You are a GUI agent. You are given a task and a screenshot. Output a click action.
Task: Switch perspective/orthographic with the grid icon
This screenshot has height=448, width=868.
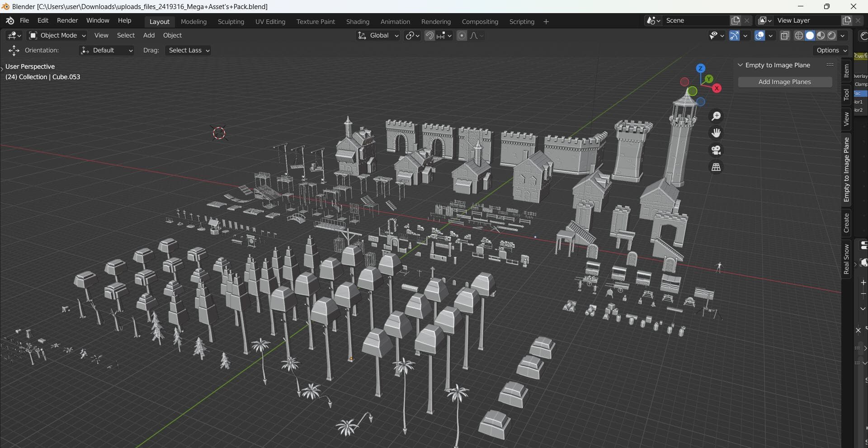tap(716, 167)
